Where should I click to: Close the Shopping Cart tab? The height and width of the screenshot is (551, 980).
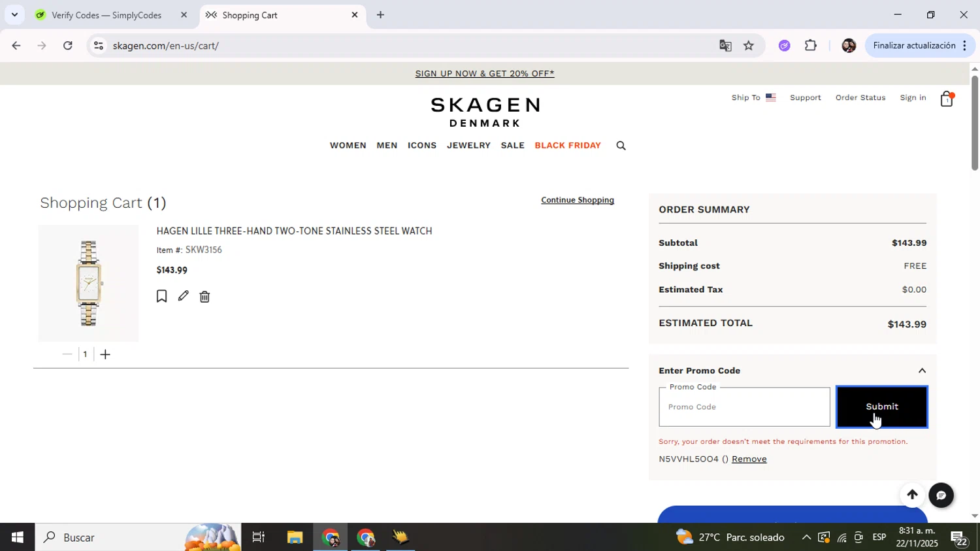[355, 14]
